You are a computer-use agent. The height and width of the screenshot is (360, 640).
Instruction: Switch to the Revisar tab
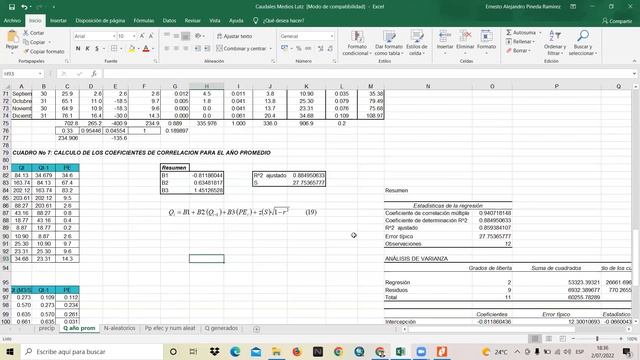[x=193, y=20]
